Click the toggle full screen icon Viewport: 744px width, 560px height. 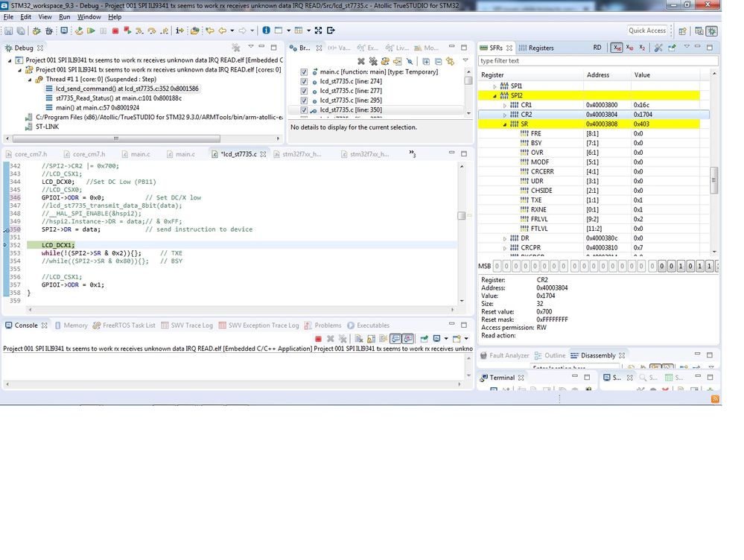point(318,31)
